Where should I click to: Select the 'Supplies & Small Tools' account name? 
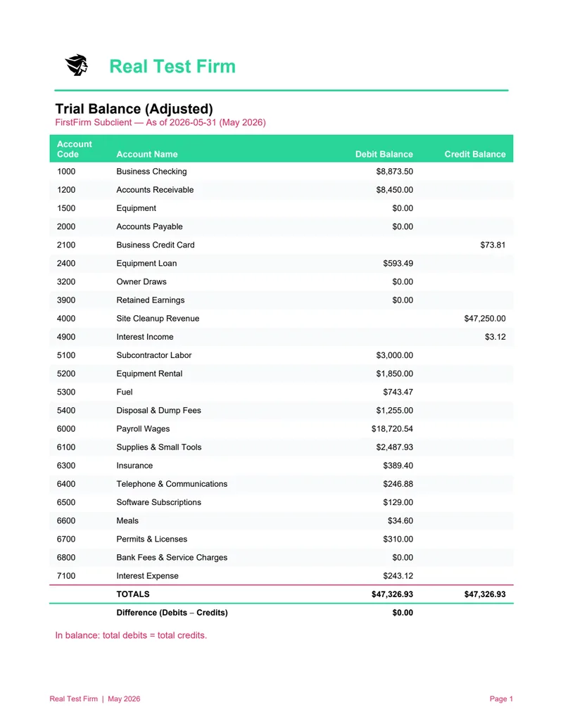pos(159,447)
